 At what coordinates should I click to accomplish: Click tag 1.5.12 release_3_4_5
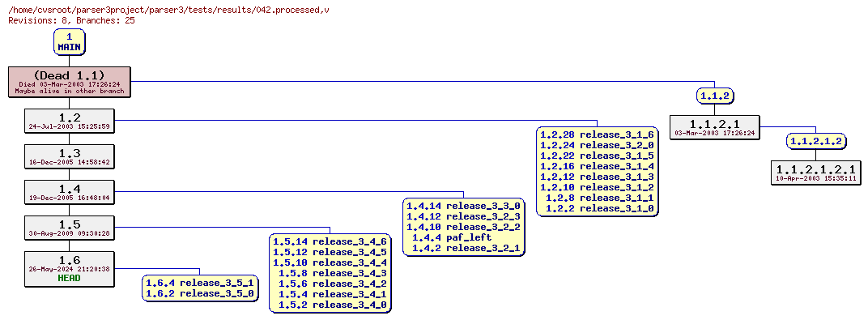point(330,252)
